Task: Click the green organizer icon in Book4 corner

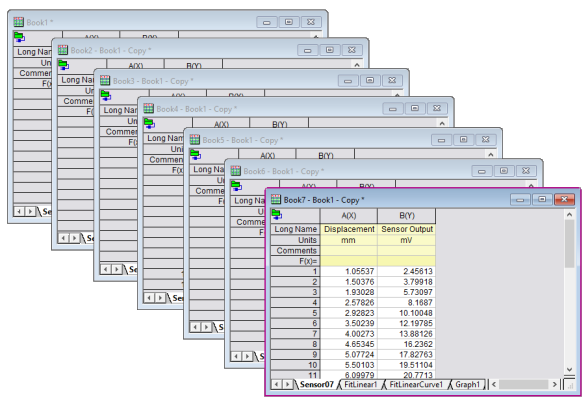Action: coord(149,123)
